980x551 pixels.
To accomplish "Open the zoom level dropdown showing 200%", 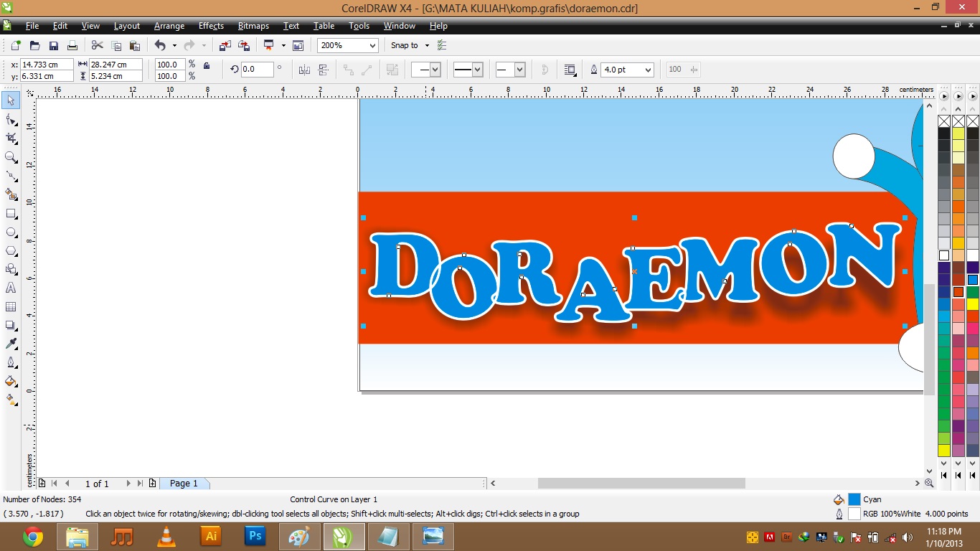I will click(372, 45).
